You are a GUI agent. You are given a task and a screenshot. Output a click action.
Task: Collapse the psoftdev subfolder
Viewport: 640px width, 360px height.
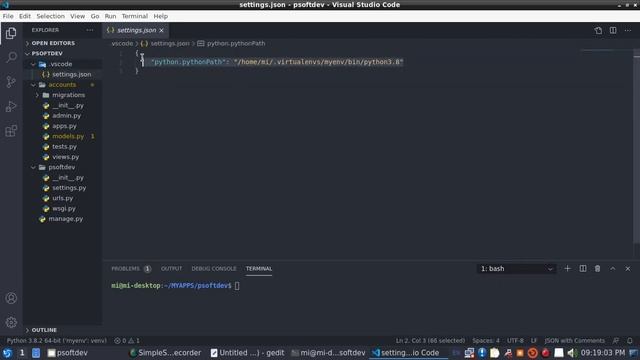click(x=61, y=167)
